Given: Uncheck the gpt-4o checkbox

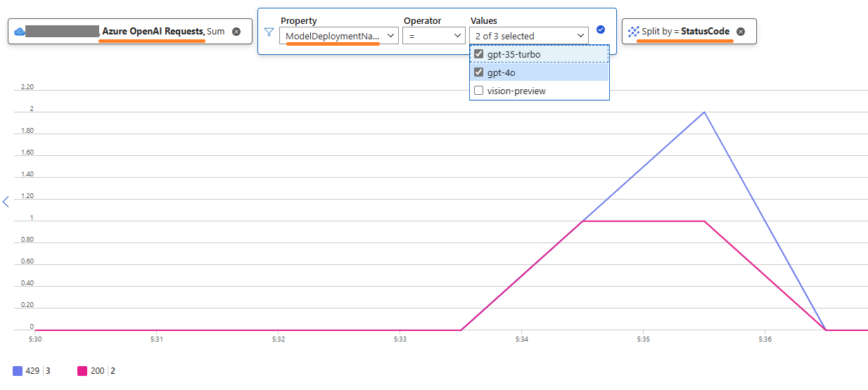Looking at the screenshot, I should tap(479, 72).
